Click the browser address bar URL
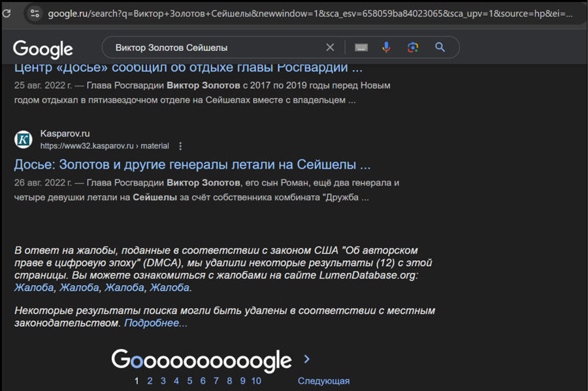This screenshot has height=391, width=588. (x=310, y=14)
